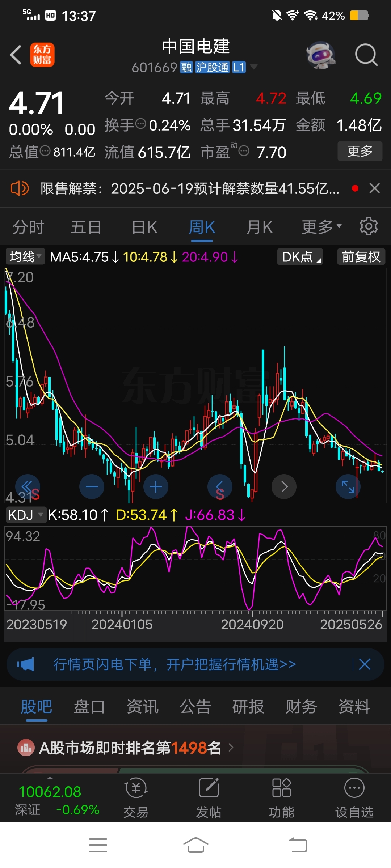Tap 深证 index 10062.08 value
Image resolution: width=391 pixels, height=868 pixels.
click(x=50, y=792)
